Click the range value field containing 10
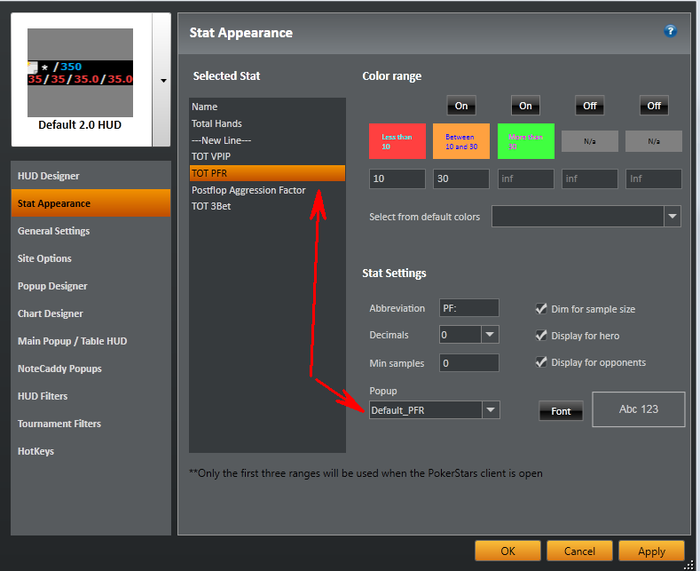700x571 pixels. (x=397, y=179)
